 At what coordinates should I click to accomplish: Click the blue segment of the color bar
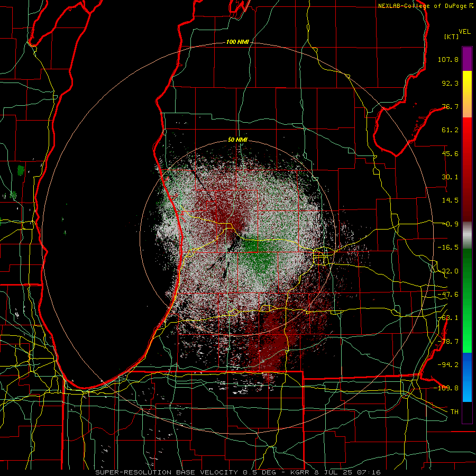467,377
